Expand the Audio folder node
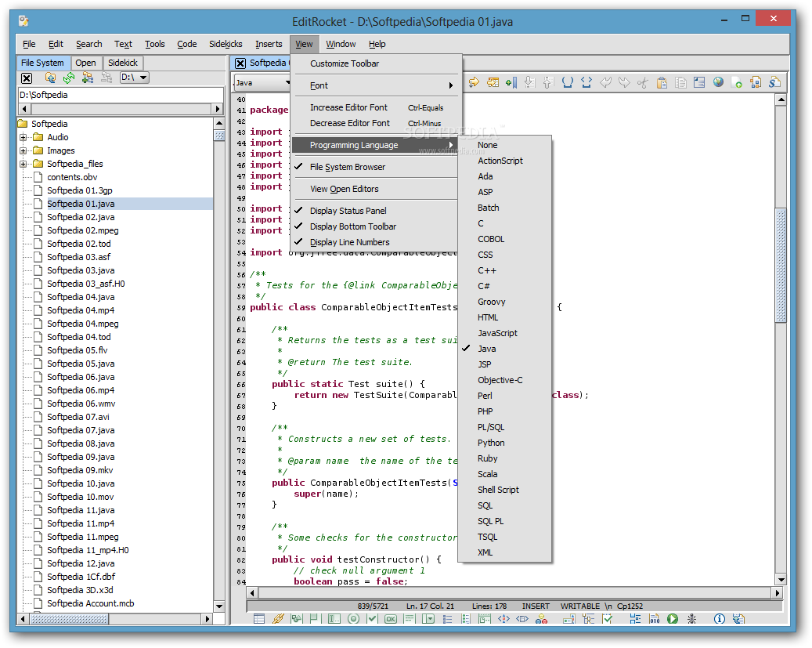The height and width of the screenshot is (648, 812). [23, 137]
